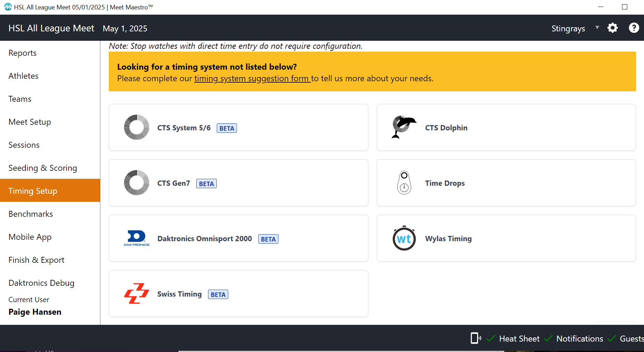Open Benchmarks page
The height and width of the screenshot is (352, 644).
50,214
